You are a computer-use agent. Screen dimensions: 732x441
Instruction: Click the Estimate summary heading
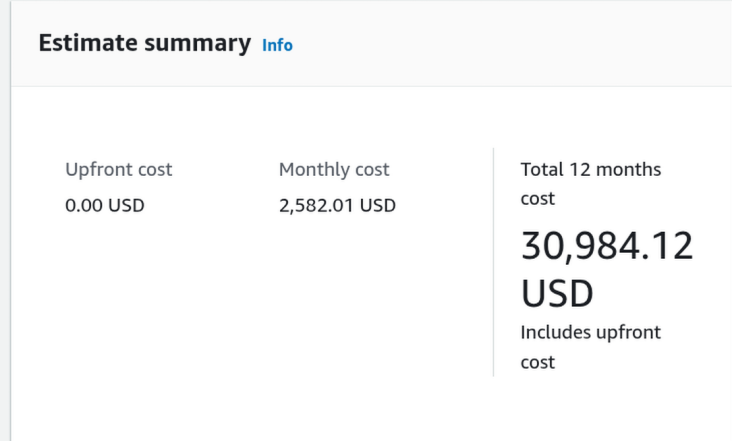(x=144, y=43)
